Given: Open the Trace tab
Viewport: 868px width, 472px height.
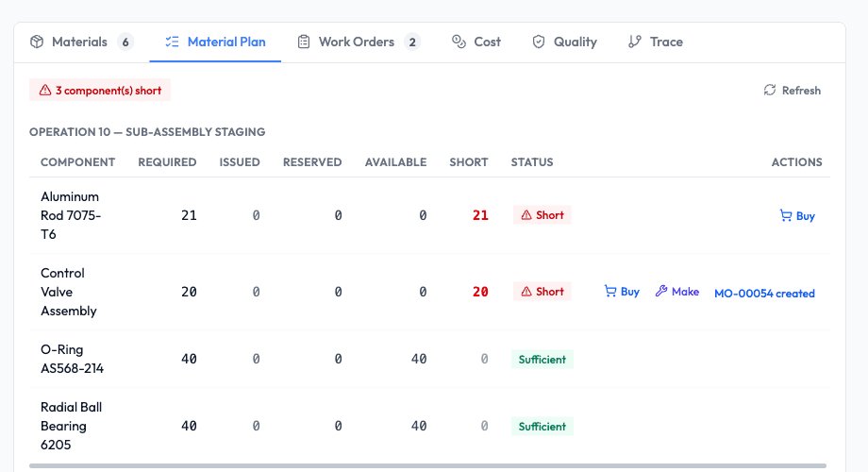Looking at the screenshot, I should (x=656, y=42).
